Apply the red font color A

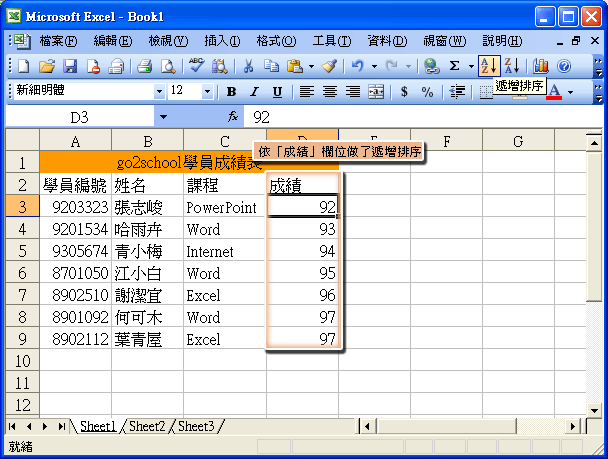pyautogui.click(x=555, y=92)
